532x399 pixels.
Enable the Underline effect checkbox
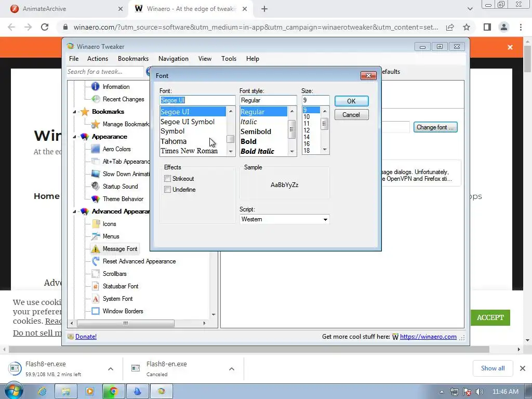[x=167, y=189]
